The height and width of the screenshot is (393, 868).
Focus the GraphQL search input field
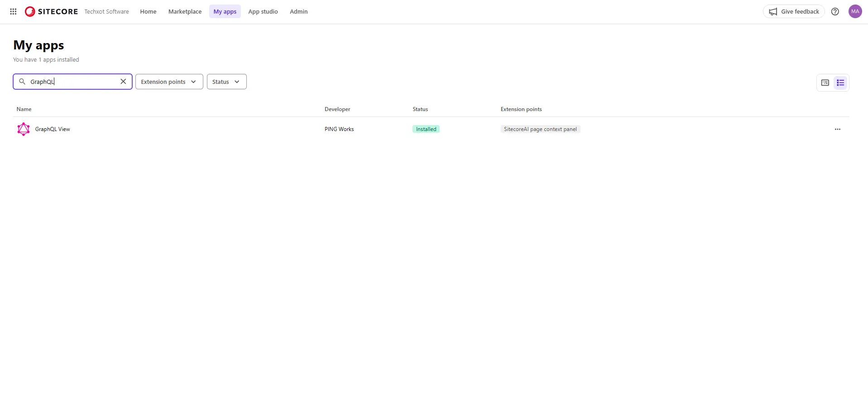pyautogui.click(x=72, y=82)
